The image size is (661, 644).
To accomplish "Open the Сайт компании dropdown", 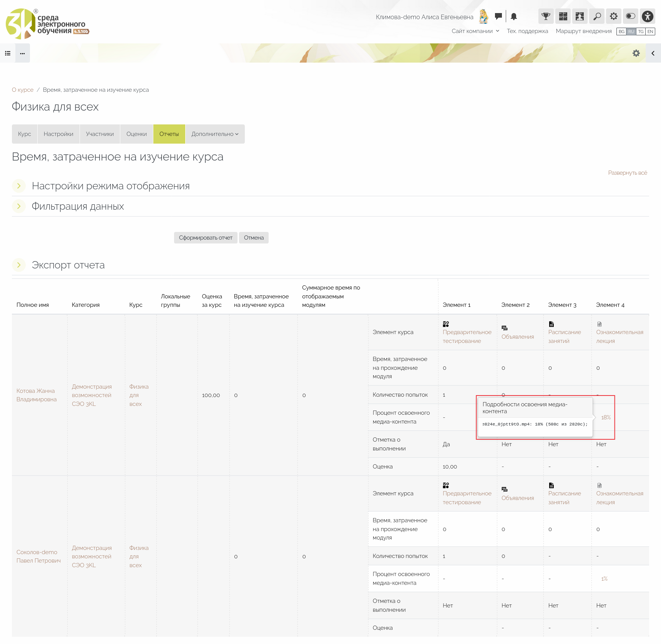I will [x=475, y=31].
